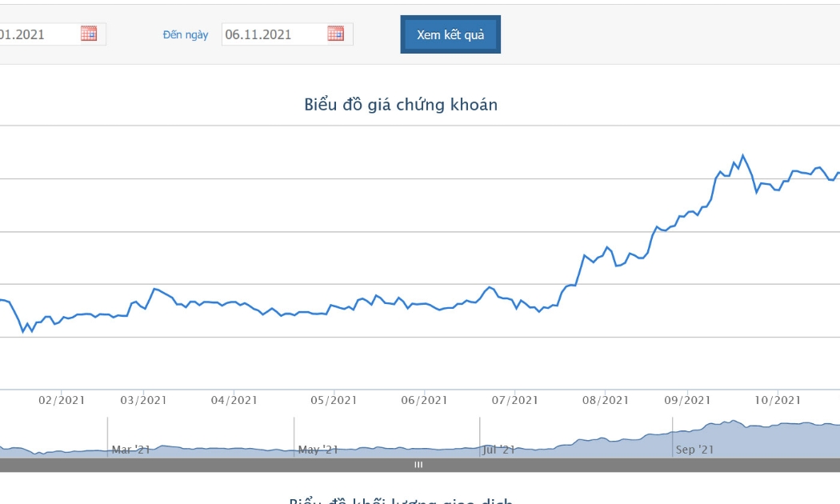Open the calendar picker for the start date
840x504 pixels.
(x=89, y=34)
